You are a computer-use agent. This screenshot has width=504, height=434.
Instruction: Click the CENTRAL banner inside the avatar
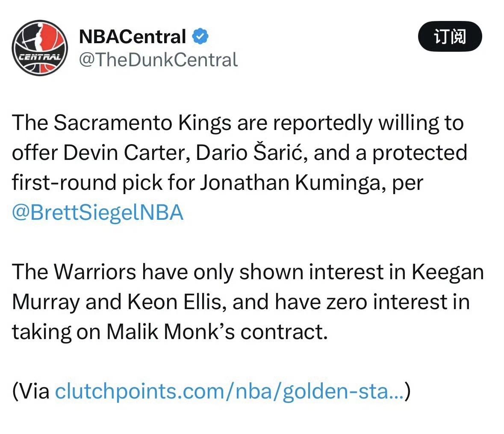(40, 58)
